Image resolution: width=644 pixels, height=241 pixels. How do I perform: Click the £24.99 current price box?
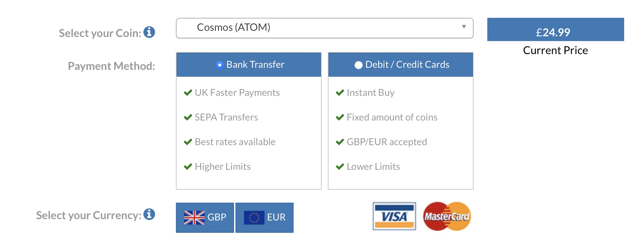coord(555,30)
